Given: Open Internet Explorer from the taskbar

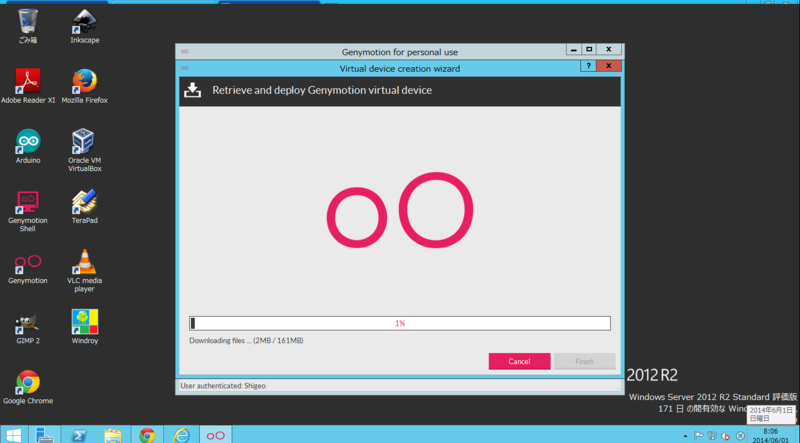Looking at the screenshot, I should point(181,435).
